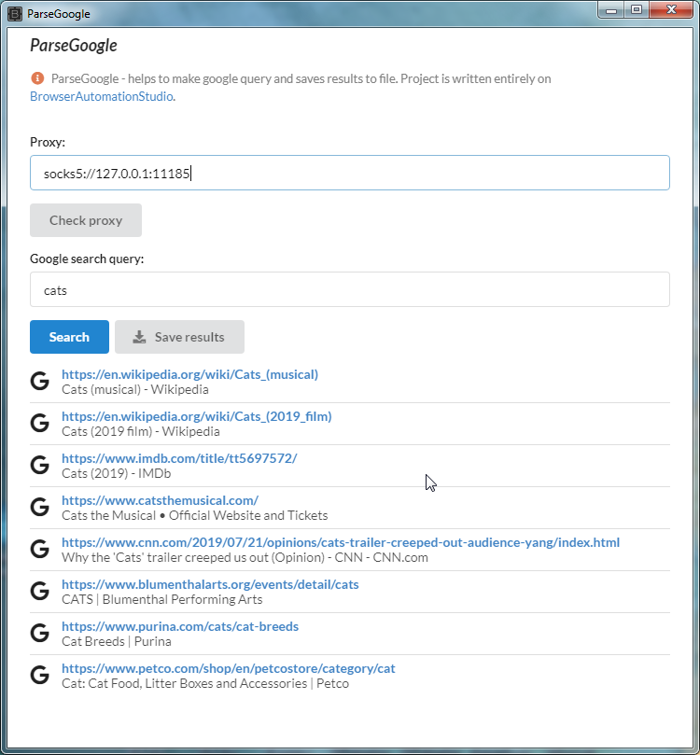Click the Google icon next to the Purina result

[39, 634]
